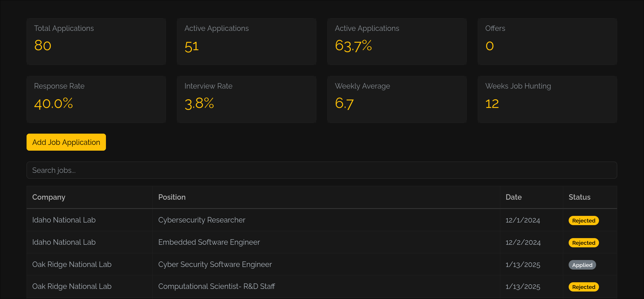Image resolution: width=644 pixels, height=299 pixels.
Task: Sort by the Position column header
Action: pos(172,197)
